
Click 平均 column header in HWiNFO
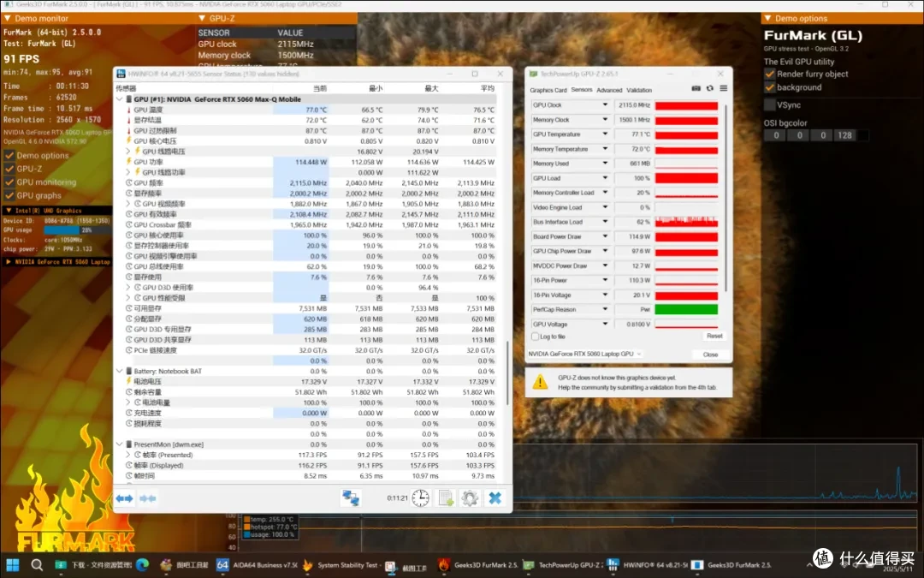(487, 88)
